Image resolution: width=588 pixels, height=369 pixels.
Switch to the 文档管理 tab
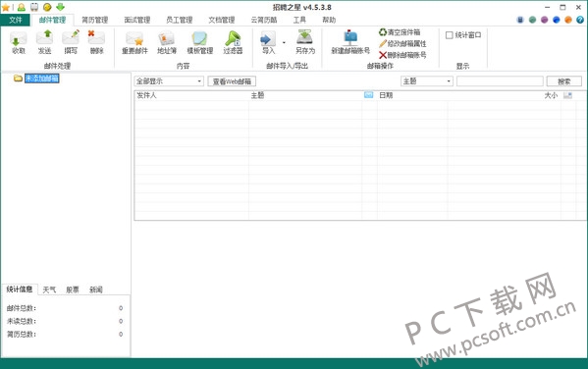pyautogui.click(x=222, y=20)
